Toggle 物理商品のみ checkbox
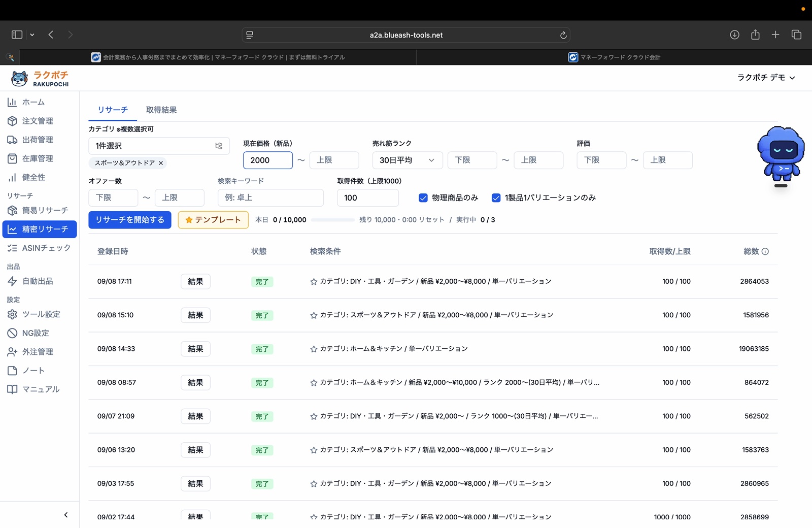Screen dimensions: 812x528 pos(423,198)
